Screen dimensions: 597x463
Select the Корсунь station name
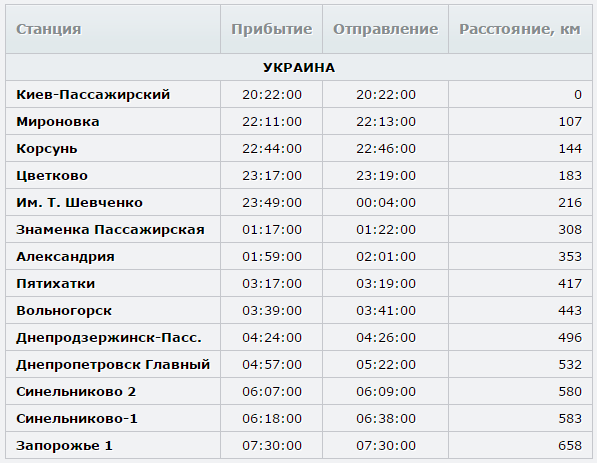point(46,148)
